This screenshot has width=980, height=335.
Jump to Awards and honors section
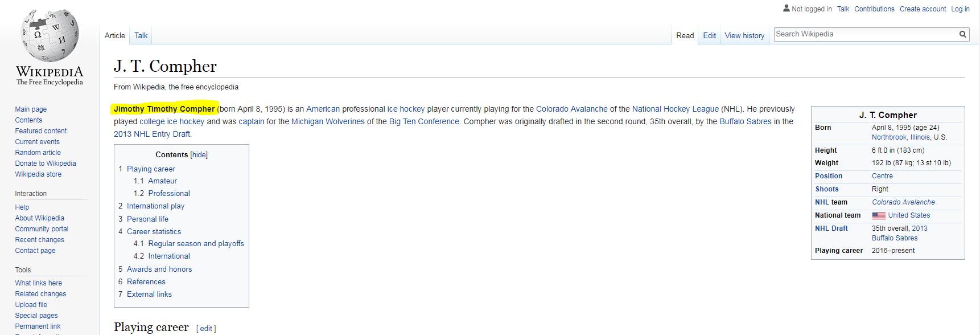(159, 269)
